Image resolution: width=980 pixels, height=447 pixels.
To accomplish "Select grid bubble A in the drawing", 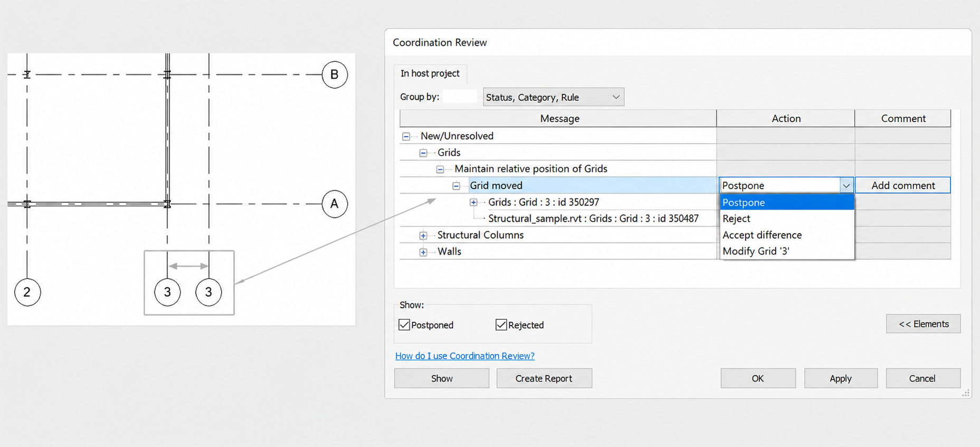I will [x=335, y=204].
